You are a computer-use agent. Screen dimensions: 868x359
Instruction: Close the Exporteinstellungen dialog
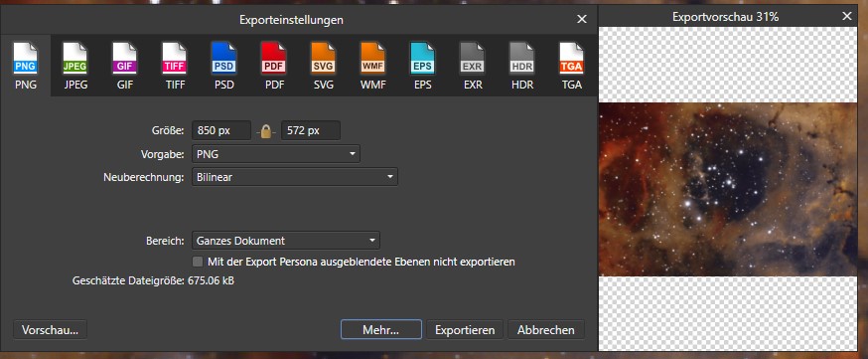tap(581, 19)
